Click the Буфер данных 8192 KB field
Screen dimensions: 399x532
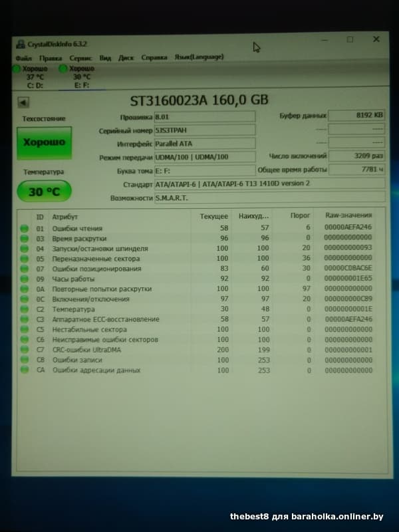pyautogui.click(x=356, y=115)
